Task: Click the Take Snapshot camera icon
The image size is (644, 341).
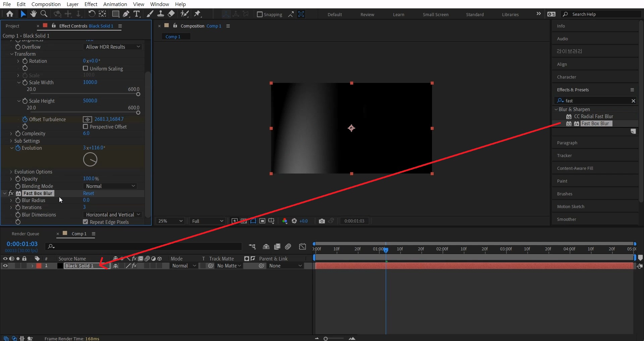Action: pyautogui.click(x=322, y=221)
